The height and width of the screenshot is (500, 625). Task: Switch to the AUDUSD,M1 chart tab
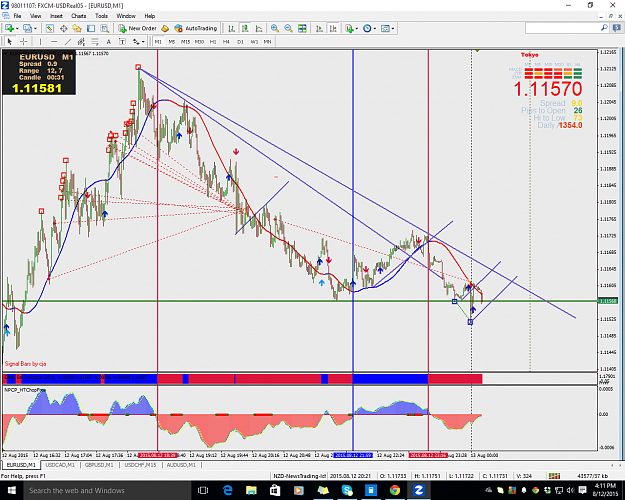coord(181,465)
